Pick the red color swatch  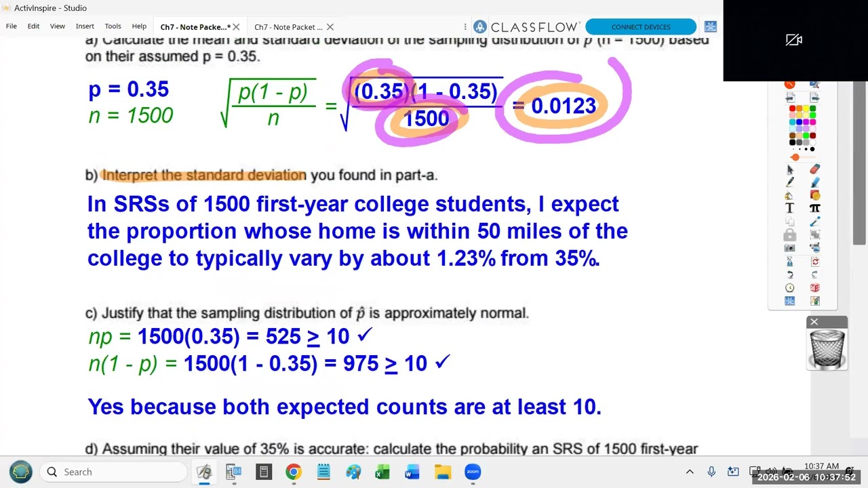click(792, 108)
